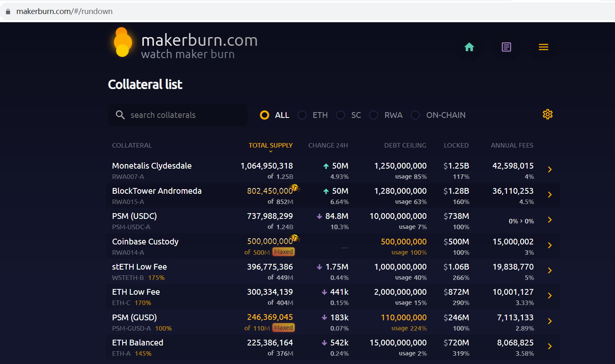Sort by ANNUAL FEES column

click(512, 146)
